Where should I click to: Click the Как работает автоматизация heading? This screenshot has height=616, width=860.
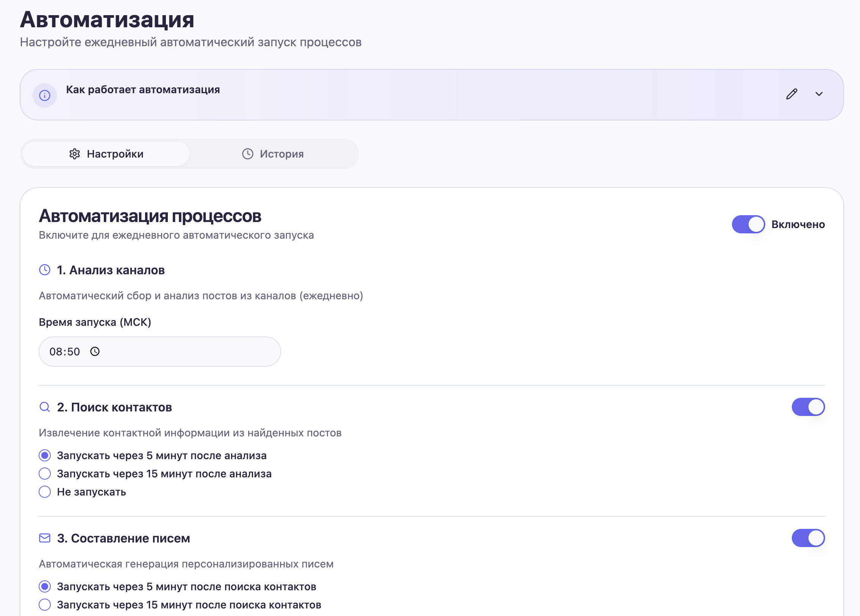(x=143, y=90)
